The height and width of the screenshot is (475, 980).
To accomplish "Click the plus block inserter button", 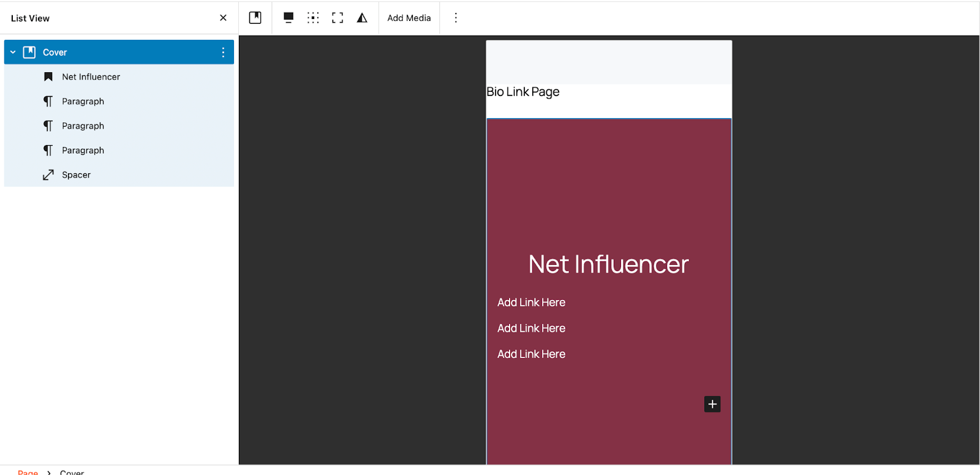I will [x=712, y=404].
